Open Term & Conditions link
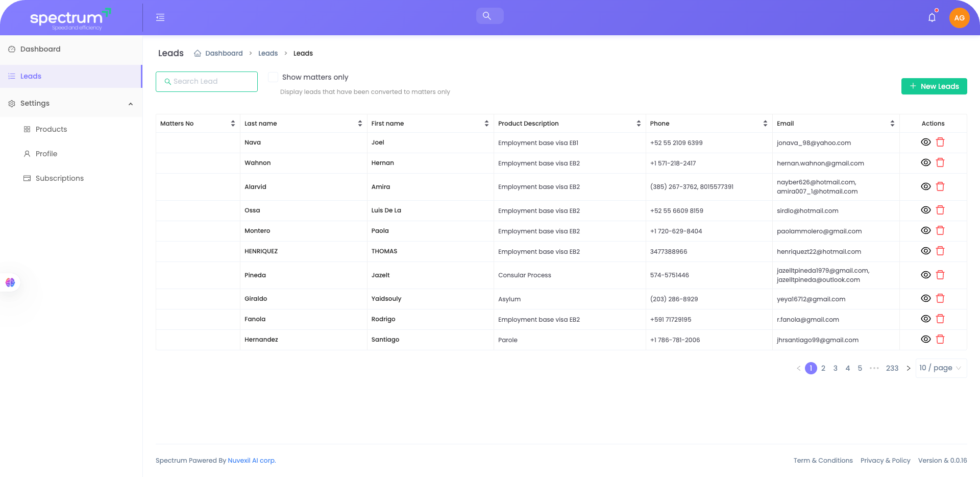980x477 pixels. (x=823, y=461)
